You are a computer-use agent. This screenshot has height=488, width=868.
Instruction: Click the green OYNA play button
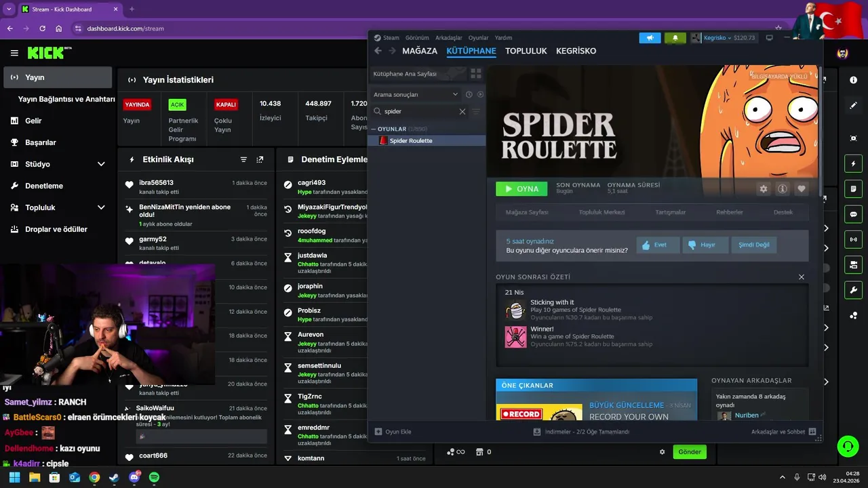click(521, 188)
